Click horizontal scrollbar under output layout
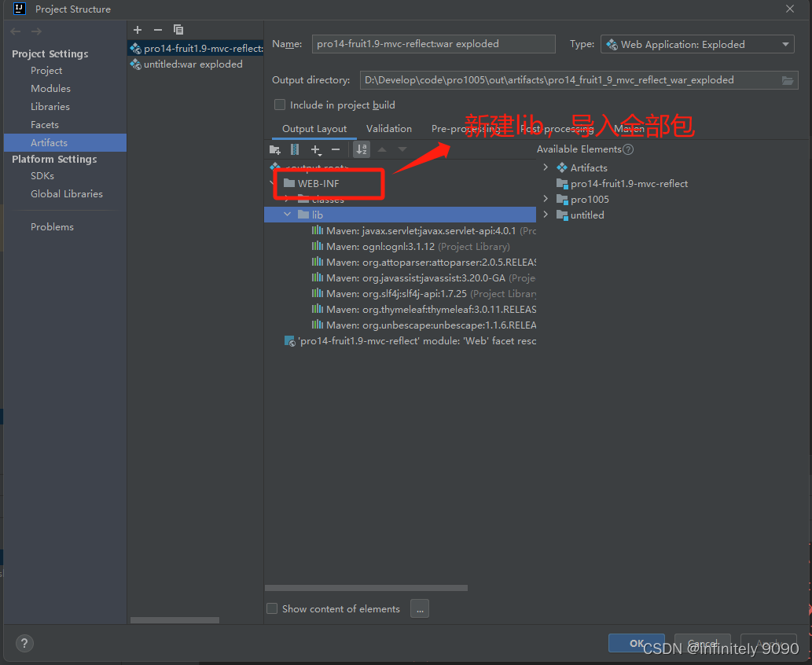Image resolution: width=812 pixels, height=665 pixels. click(366, 588)
